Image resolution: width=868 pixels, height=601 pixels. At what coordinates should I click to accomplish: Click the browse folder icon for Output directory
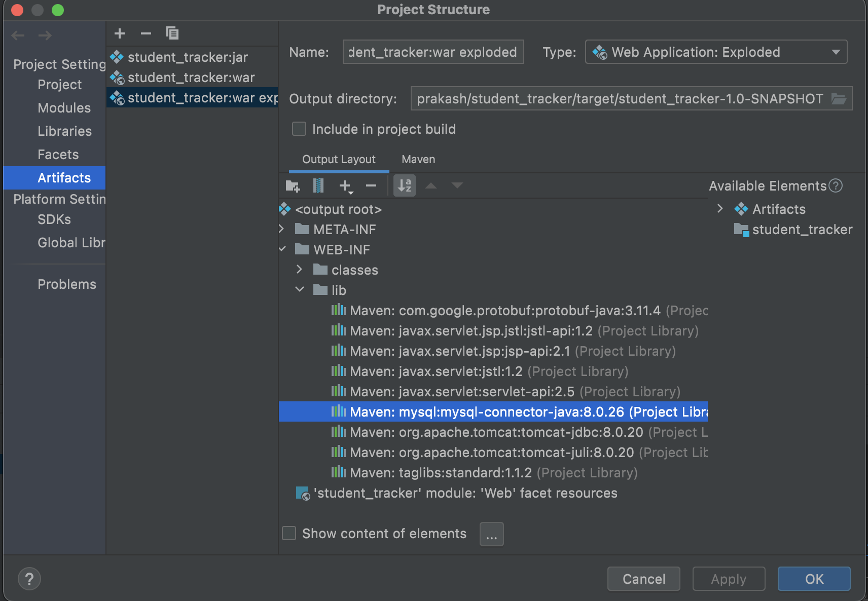839,99
